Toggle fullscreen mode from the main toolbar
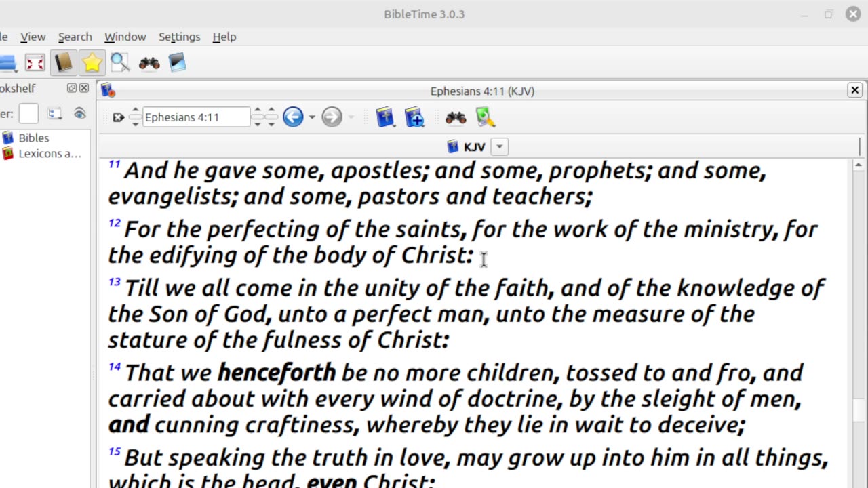The width and height of the screenshot is (868, 488). [35, 63]
